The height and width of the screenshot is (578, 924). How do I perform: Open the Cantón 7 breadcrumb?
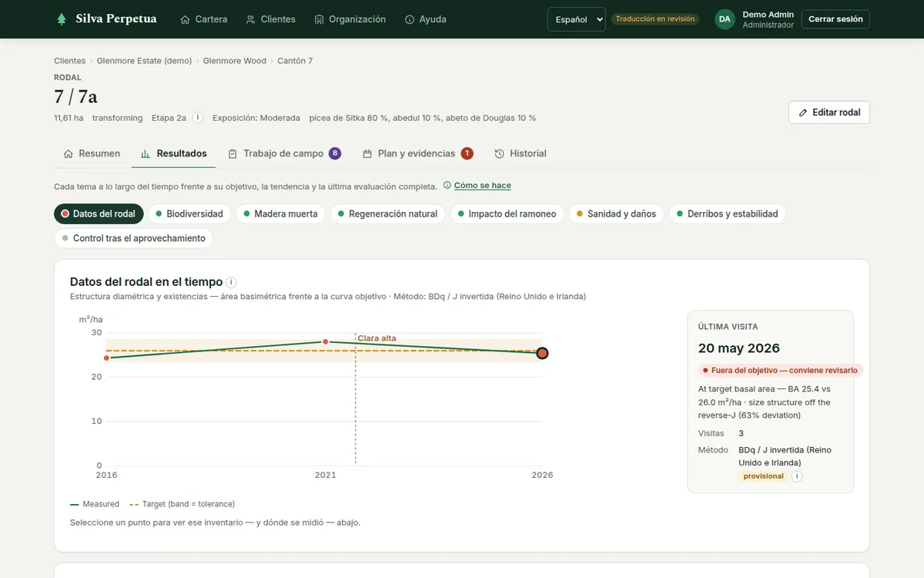[295, 61]
